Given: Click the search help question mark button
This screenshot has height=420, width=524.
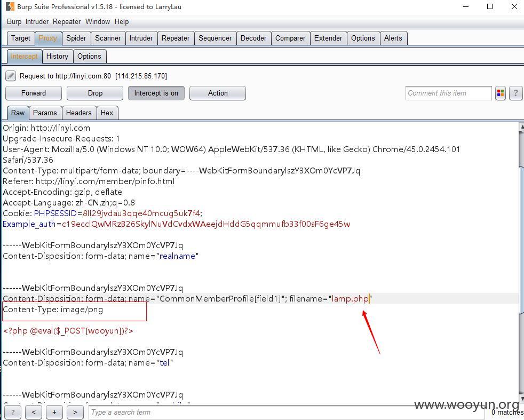Looking at the screenshot, I should 13,413.
